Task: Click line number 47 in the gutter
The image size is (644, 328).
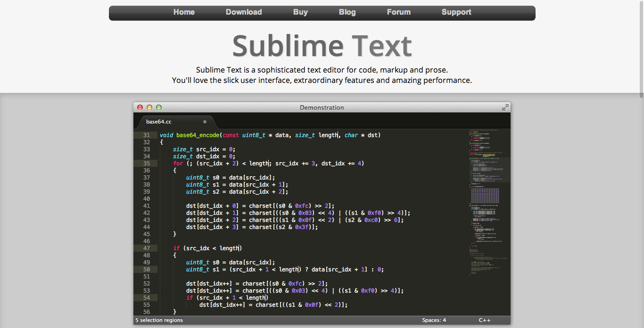Action: point(146,248)
